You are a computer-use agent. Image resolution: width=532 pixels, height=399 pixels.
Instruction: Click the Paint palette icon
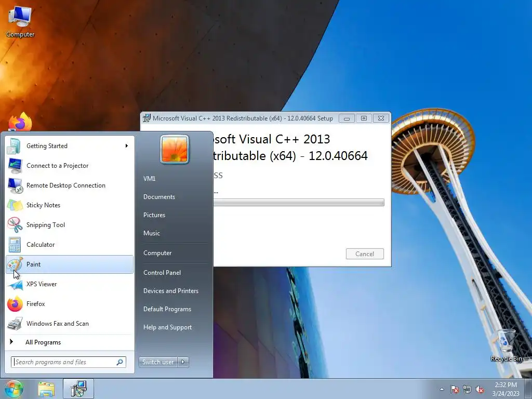(x=15, y=264)
